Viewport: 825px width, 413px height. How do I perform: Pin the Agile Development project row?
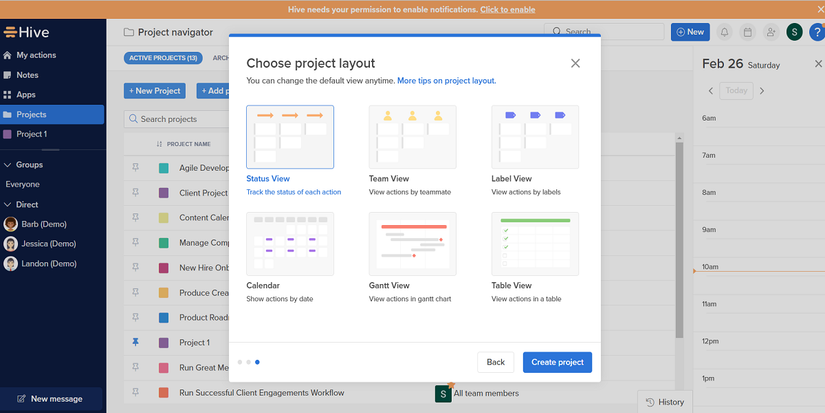pos(135,167)
